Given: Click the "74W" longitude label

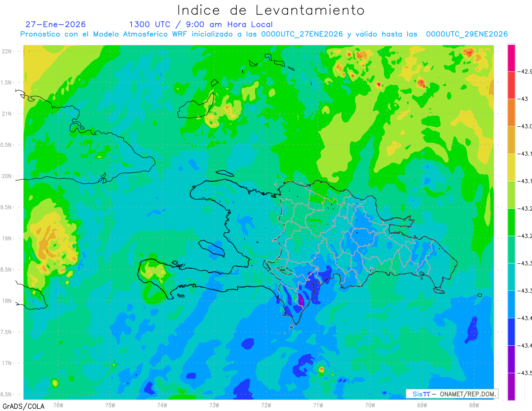Looking at the screenshot, I should tap(162, 405).
